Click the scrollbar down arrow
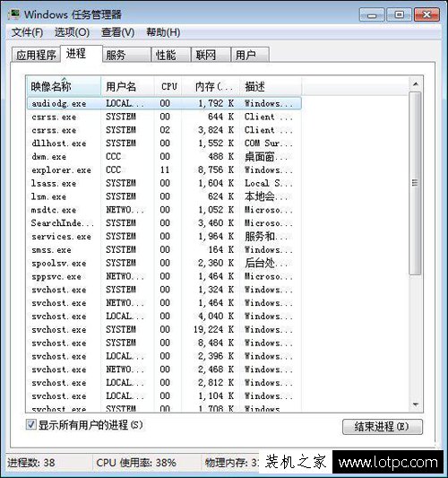The image size is (448, 478). [x=416, y=404]
